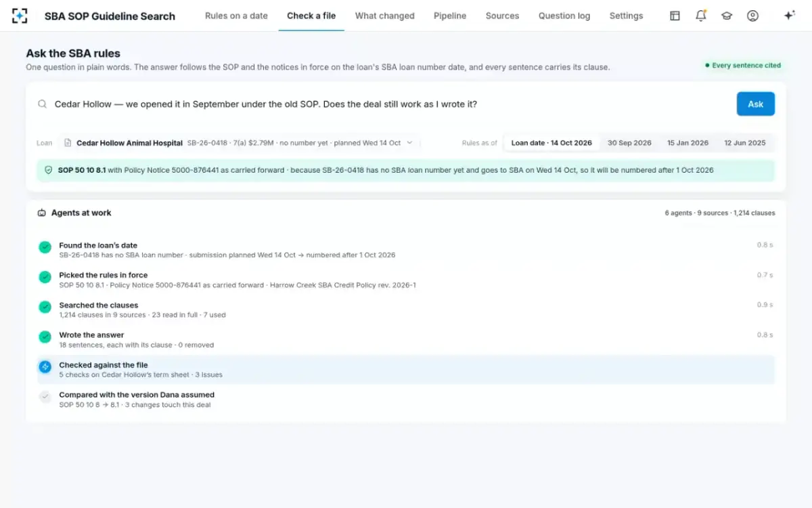Click the green check for Wrote the answer

[x=45, y=337]
